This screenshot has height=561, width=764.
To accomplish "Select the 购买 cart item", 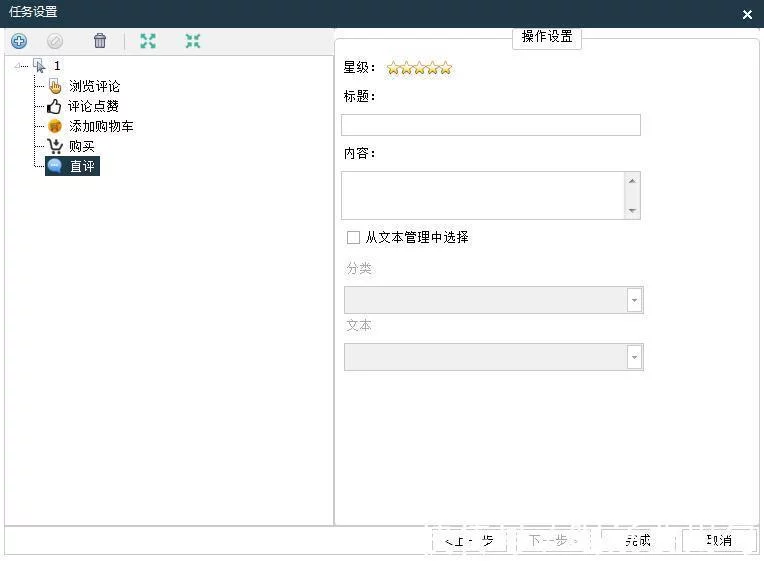I will [x=81, y=146].
